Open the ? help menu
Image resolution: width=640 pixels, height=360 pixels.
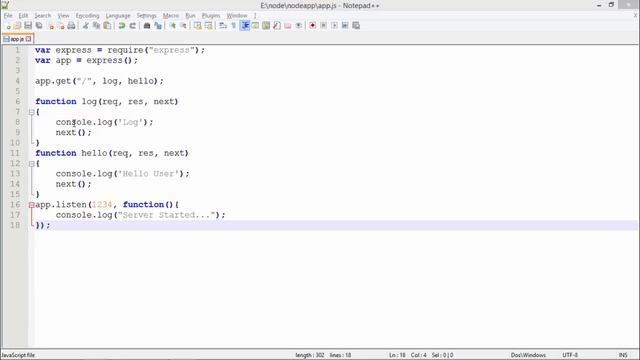click(x=255, y=16)
